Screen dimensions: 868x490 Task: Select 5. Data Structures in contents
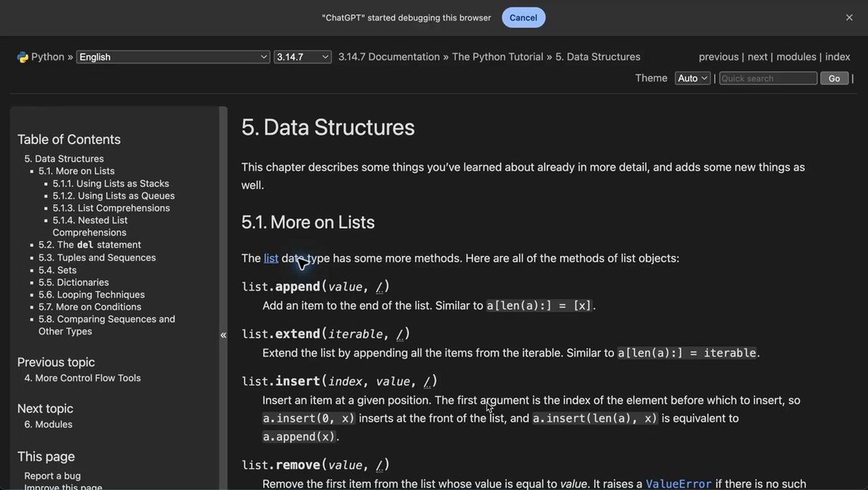(x=64, y=159)
